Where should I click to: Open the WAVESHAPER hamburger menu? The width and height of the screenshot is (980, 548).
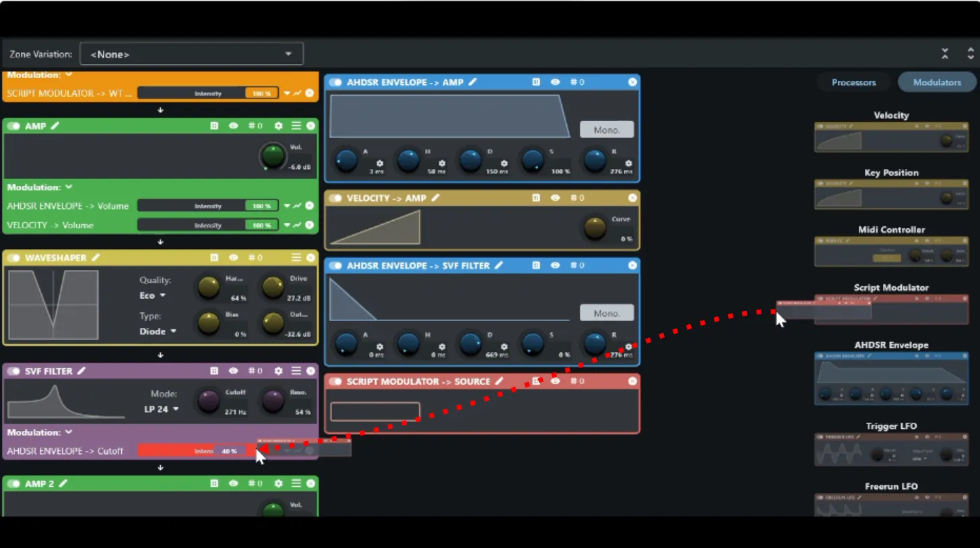click(296, 258)
